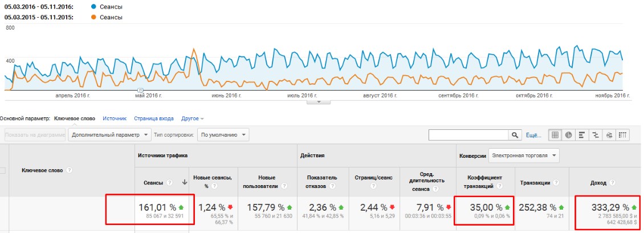Select Ключевое слово as primary dimension
Image resolution: width=644 pixels, height=233 pixels.
pyautogui.click(x=74, y=118)
